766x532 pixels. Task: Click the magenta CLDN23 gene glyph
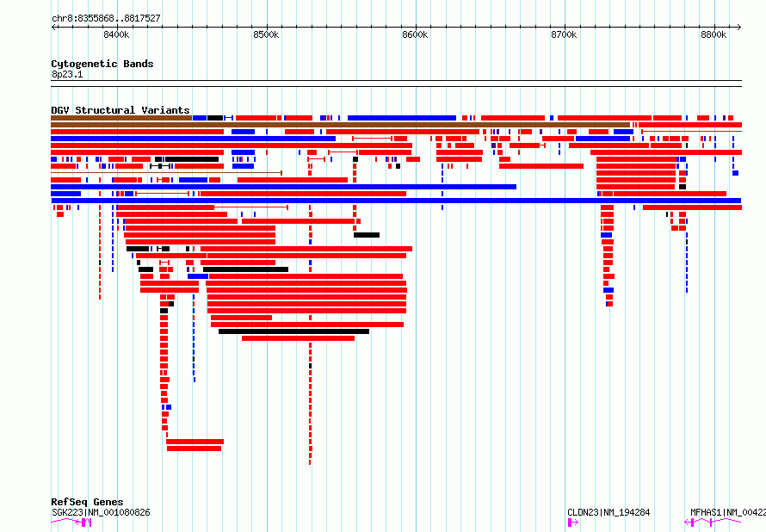pyautogui.click(x=573, y=523)
